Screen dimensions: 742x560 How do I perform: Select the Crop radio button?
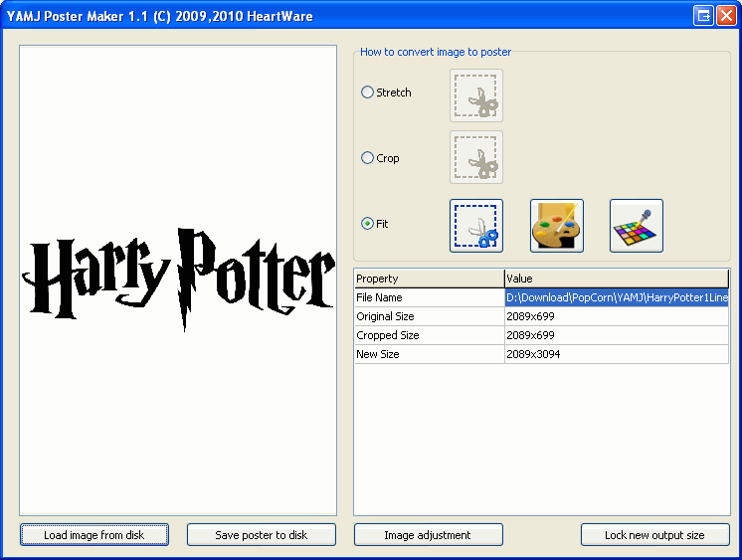(x=367, y=157)
